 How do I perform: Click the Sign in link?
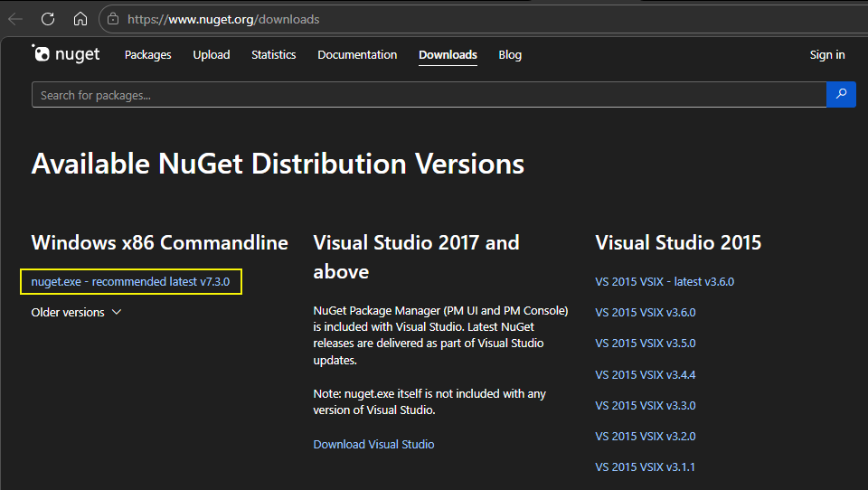(826, 55)
